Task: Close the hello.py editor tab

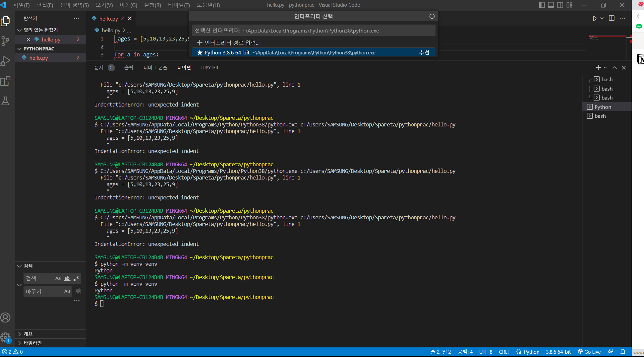Action: (x=130, y=19)
